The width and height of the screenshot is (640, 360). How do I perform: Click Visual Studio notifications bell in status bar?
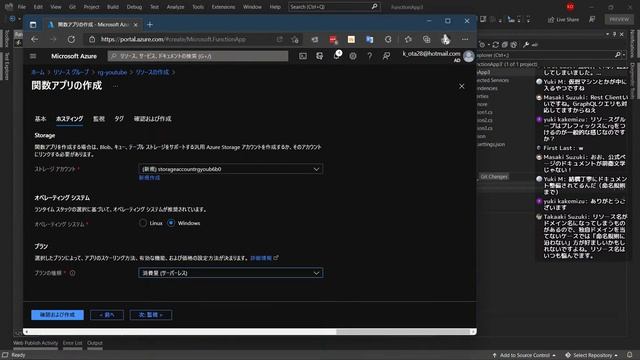pos(629,355)
